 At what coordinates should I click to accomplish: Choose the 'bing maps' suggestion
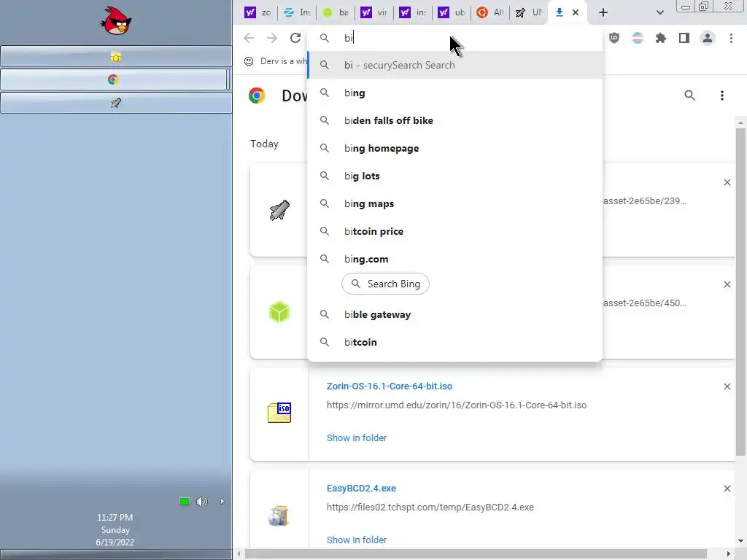[x=455, y=203]
